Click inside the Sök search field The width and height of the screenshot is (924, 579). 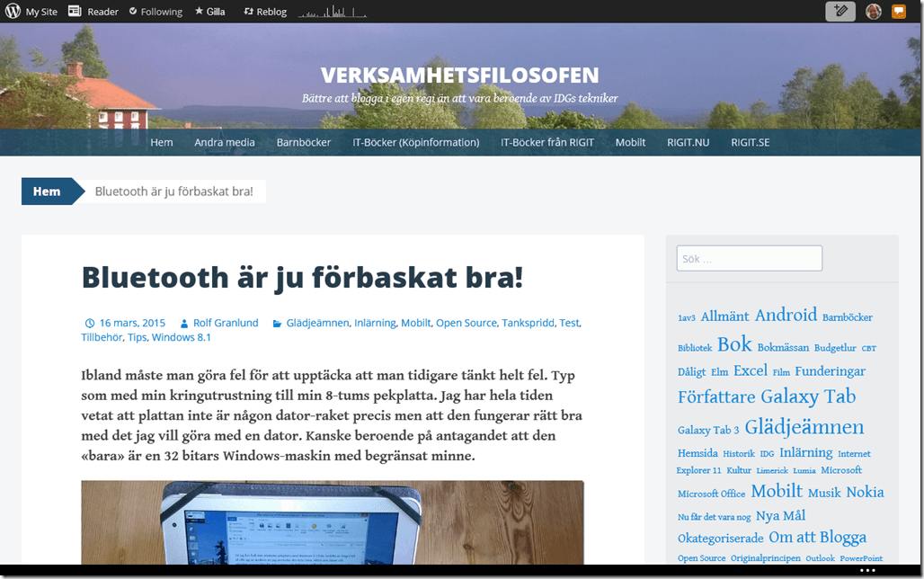(749, 258)
